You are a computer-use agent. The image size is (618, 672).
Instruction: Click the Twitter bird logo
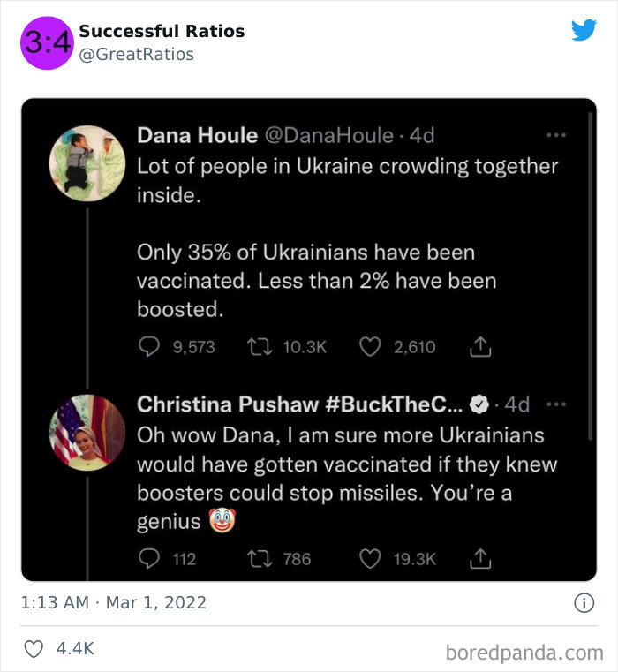coord(584,31)
